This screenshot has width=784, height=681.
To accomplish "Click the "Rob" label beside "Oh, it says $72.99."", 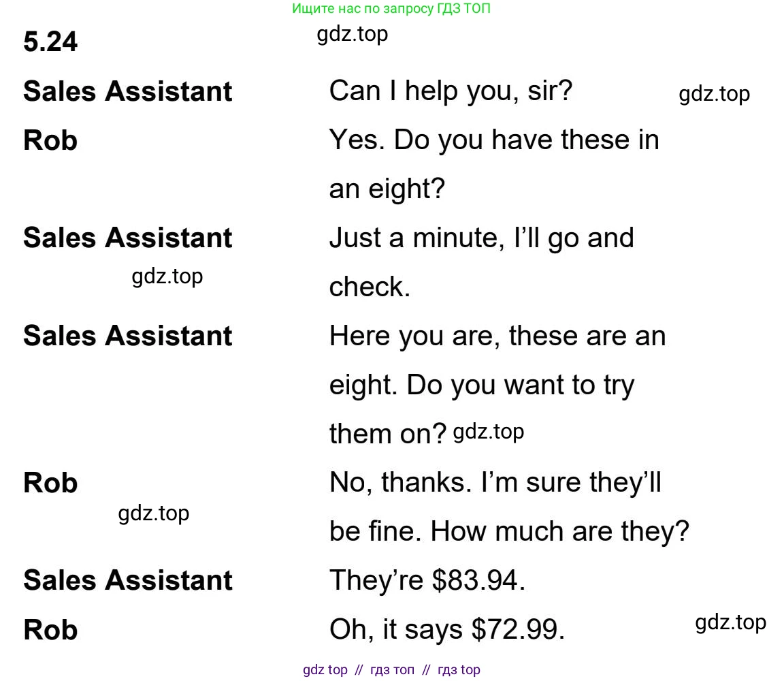I will coord(50,630).
